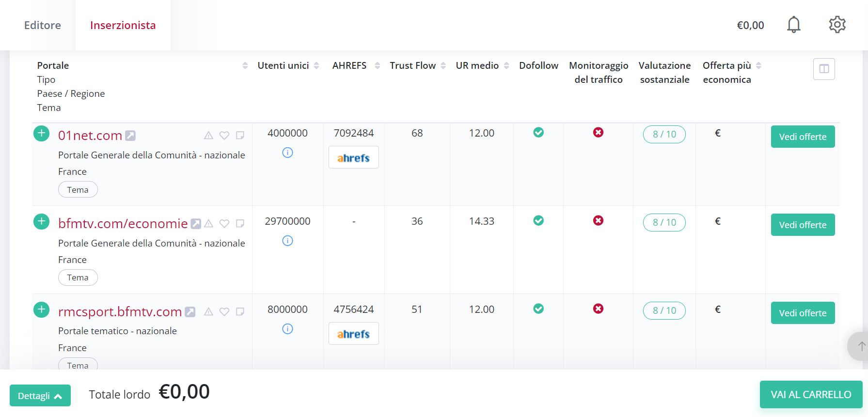Add rmcsport.bfmtv.com with green plus icon

42,309
